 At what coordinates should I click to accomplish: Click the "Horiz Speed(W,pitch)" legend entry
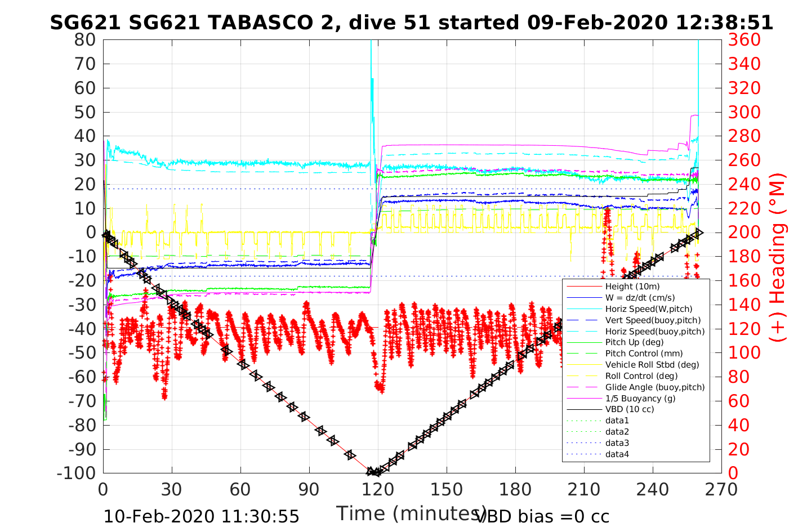(x=648, y=309)
